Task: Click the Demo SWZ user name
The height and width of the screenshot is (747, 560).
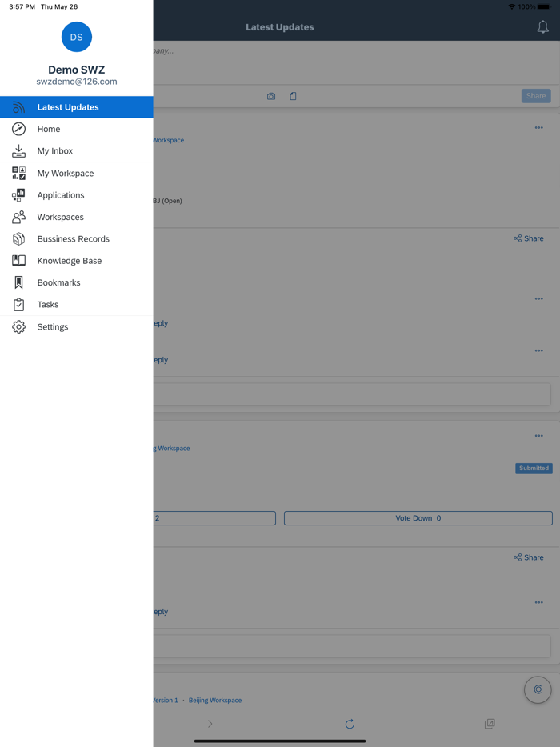Action: click(x=76, y=70)
